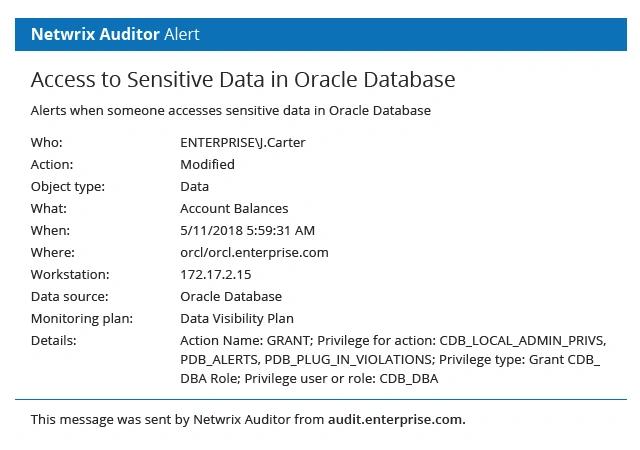The height and width of the screenshot is (450, 640).
Task: Click the Details field label
Action: point(54,340)
